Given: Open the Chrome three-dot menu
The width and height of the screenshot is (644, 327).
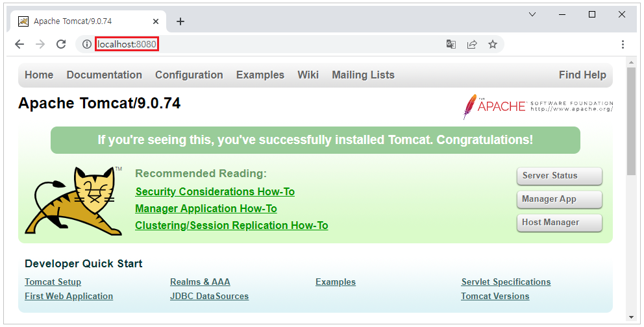Looking at the screenshot, I should 623,44.
